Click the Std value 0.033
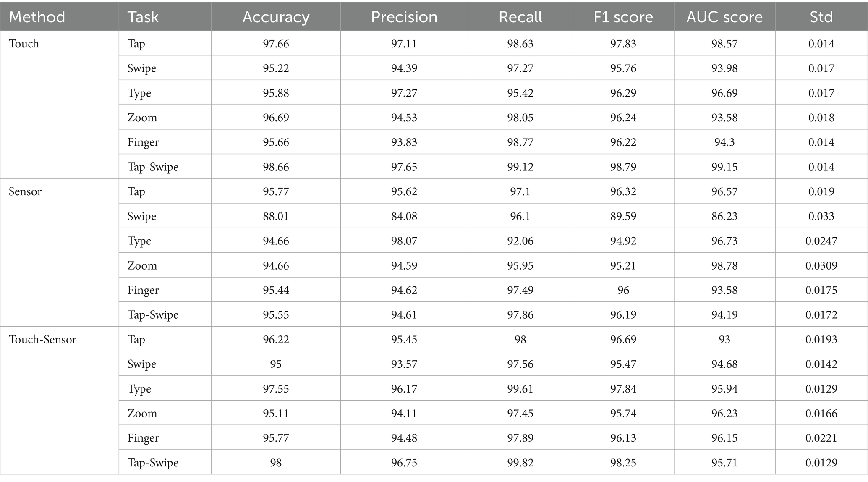The width and height of the screenshot is (868, 482). click(821, 216)
